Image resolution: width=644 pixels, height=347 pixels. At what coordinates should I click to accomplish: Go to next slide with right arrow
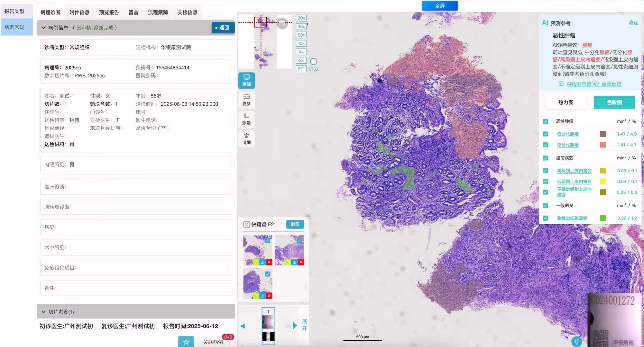[x=294, y=325]
